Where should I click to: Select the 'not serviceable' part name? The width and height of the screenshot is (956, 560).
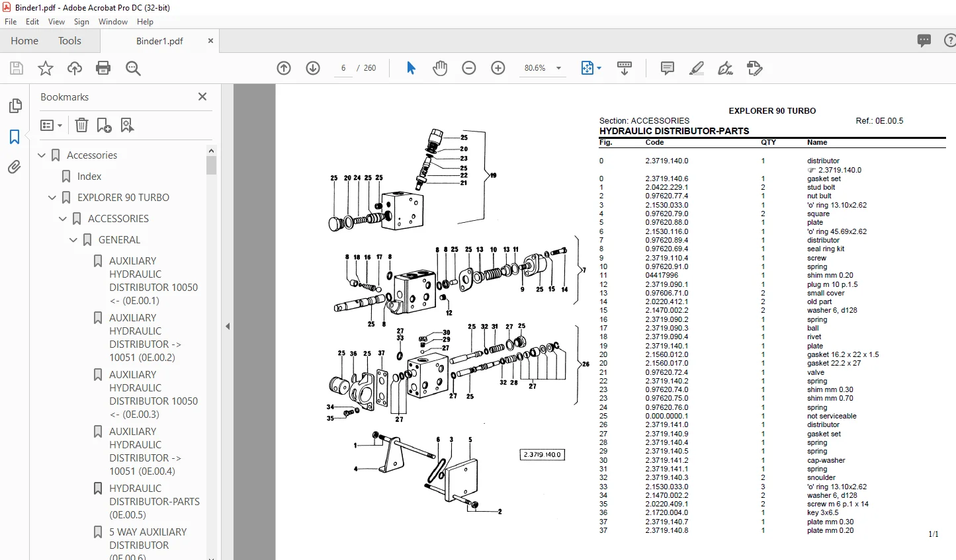click(832, 416)
